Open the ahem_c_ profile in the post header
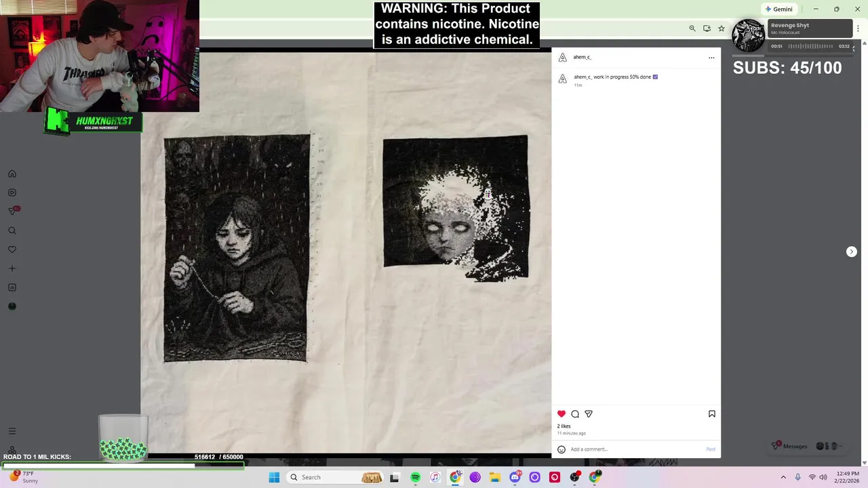This screenshot has width=868, height=488. click(x=583, y=58)
